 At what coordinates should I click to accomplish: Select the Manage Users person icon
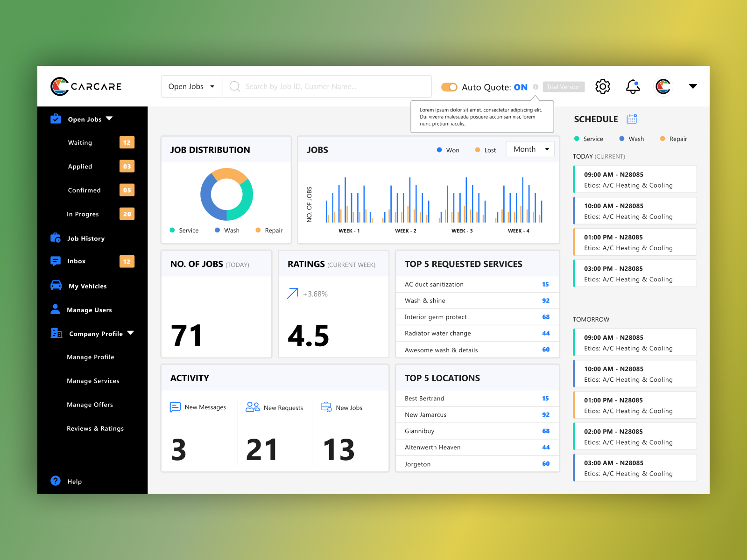click(55, 309)
